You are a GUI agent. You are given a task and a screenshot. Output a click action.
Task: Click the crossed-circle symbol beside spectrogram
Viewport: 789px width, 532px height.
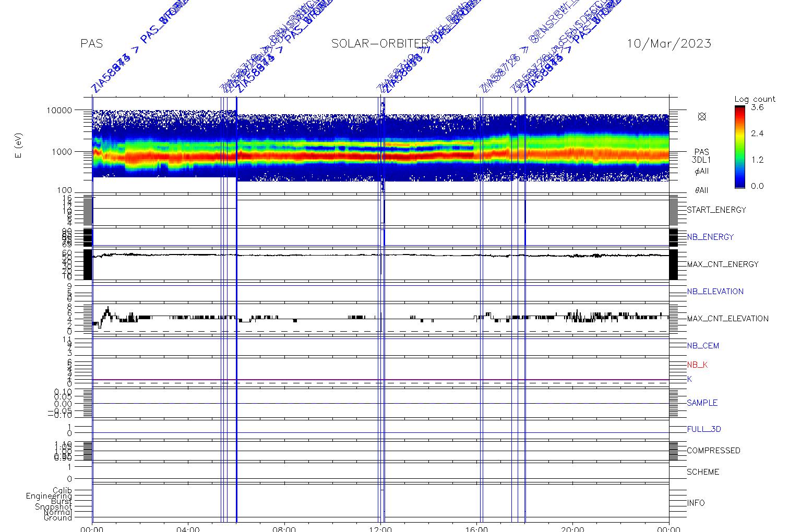coord(702,116)
